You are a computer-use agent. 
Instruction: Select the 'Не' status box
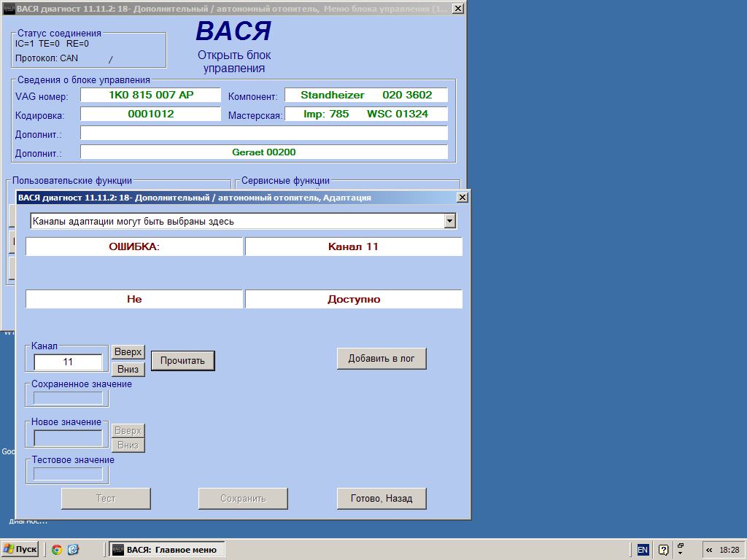(x=134, y=299)
